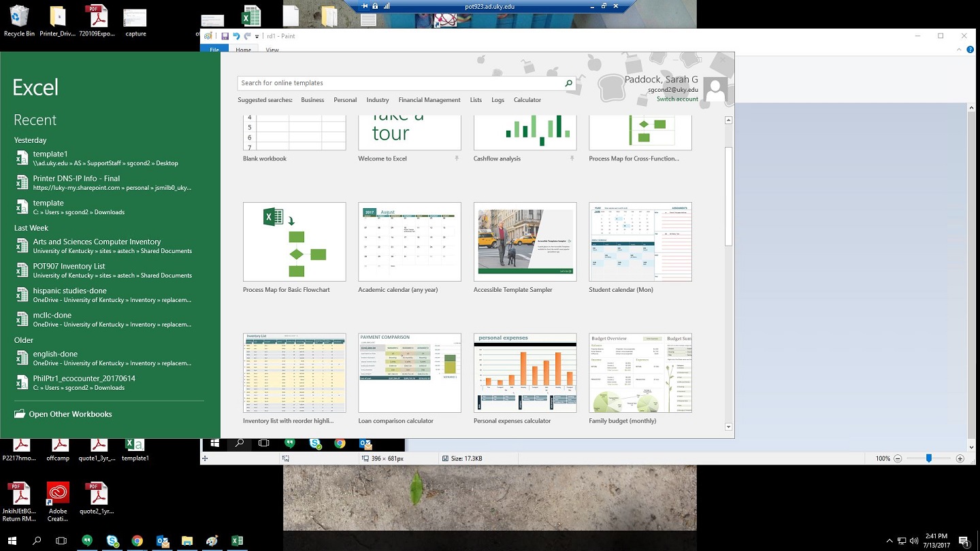Open Other Workbooks from Excel sidebar

pyautogui.click(x=63, y=414)
